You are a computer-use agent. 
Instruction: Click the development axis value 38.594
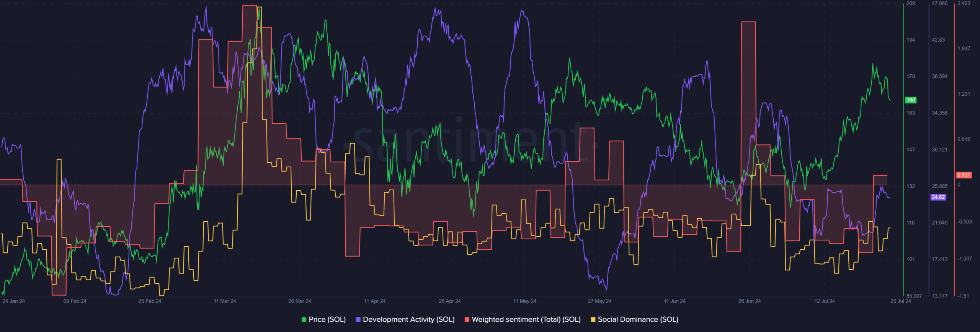[x=940, y=77]
